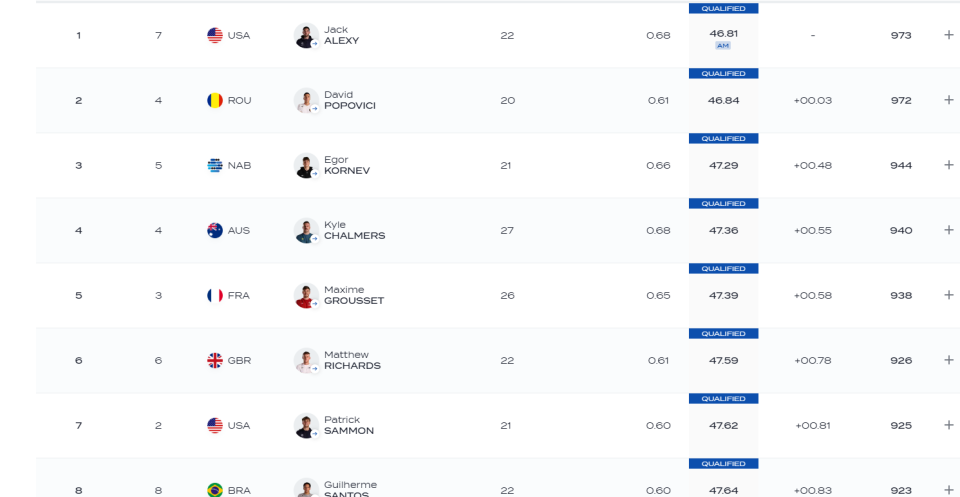Click the Romania flag icon
Screen dimensions: 960x497
(215, 100)
